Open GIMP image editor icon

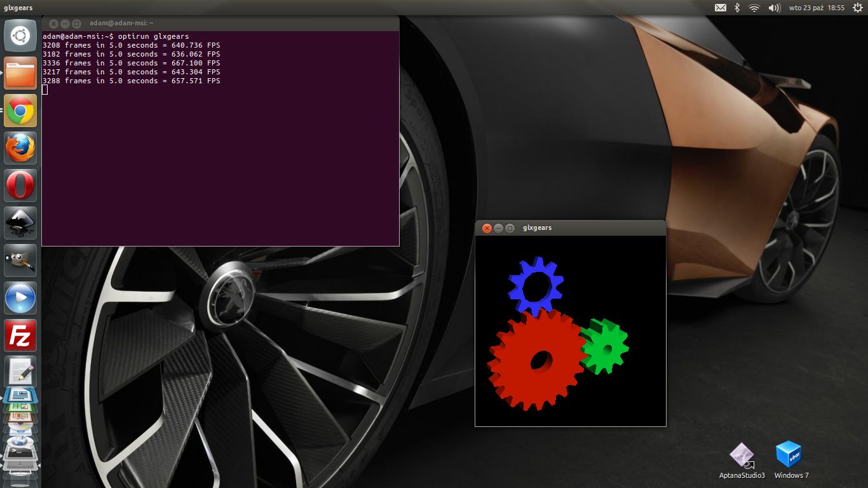tap(20, 261)
